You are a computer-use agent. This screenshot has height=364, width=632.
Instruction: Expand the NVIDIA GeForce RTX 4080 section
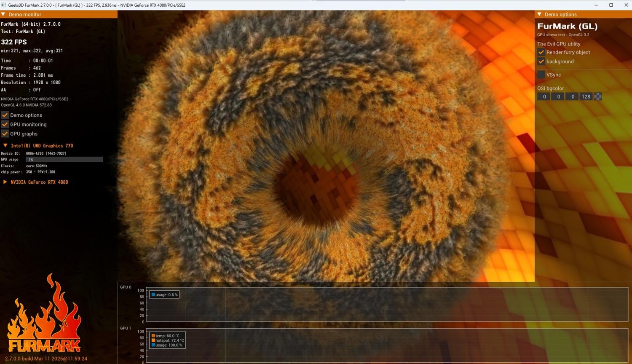tap(5, 182)
